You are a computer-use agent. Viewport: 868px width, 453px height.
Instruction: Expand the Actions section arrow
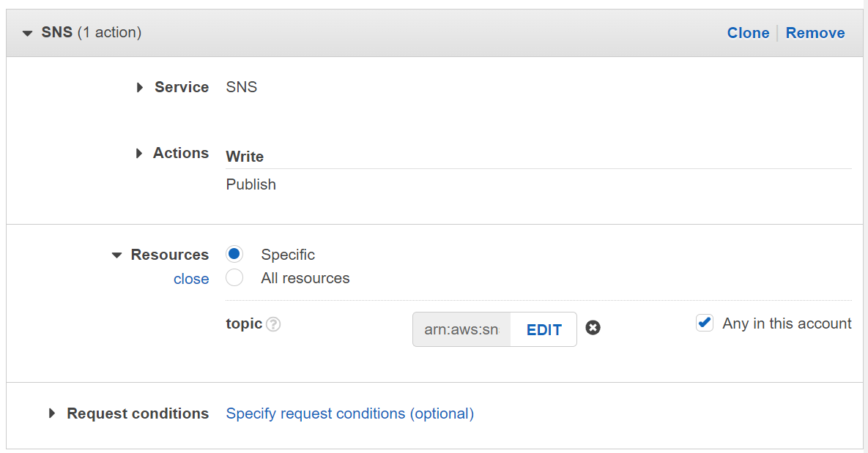point(139,153)
